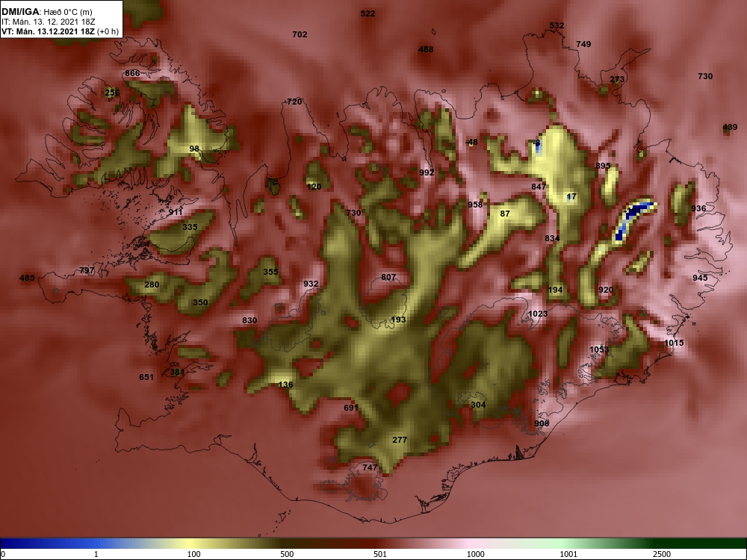Click the map value 98

click(194, 149)
